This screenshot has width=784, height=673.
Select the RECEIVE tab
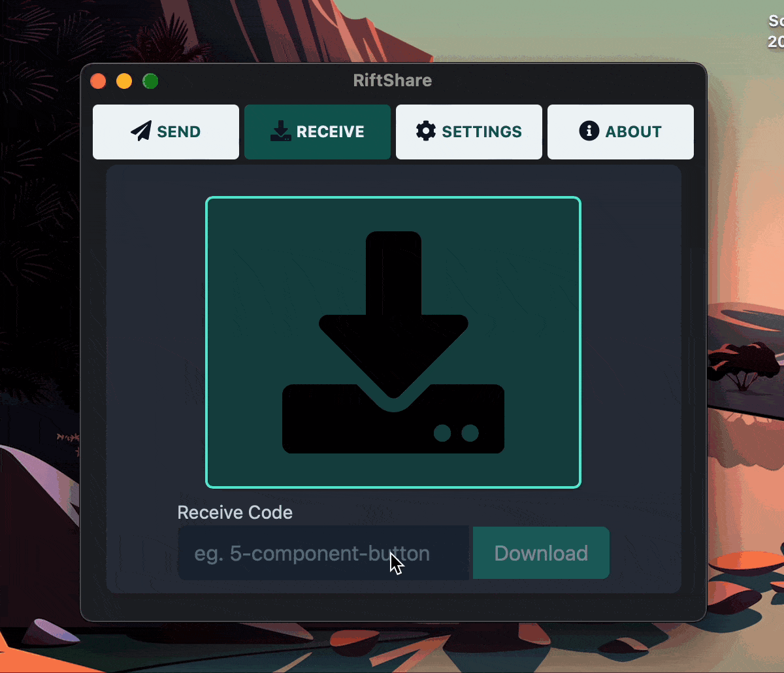pos(318,132)
